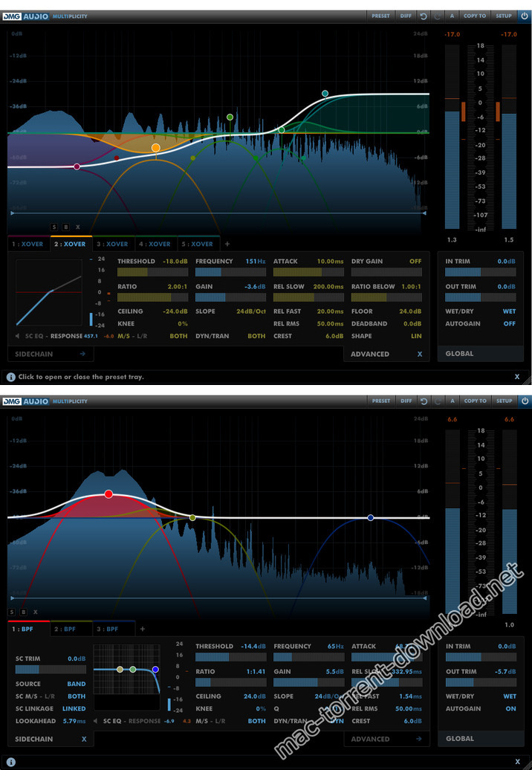The width and height of the screenshot is (532, 770).
Task: Close bottom window status bar with X
Action: coord(517,762)
